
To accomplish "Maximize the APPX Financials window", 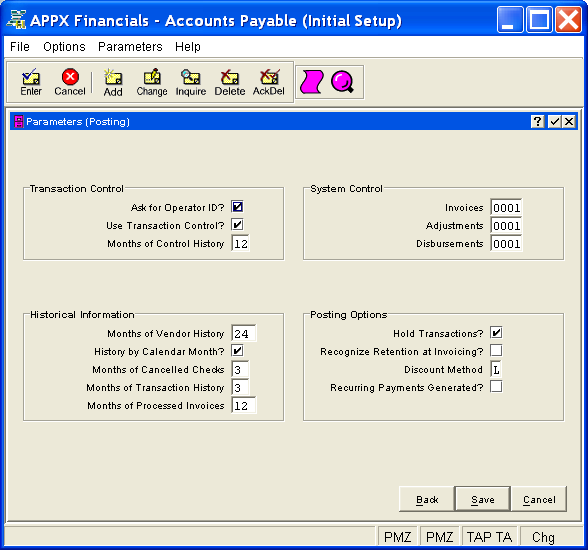I will (539, 19).
